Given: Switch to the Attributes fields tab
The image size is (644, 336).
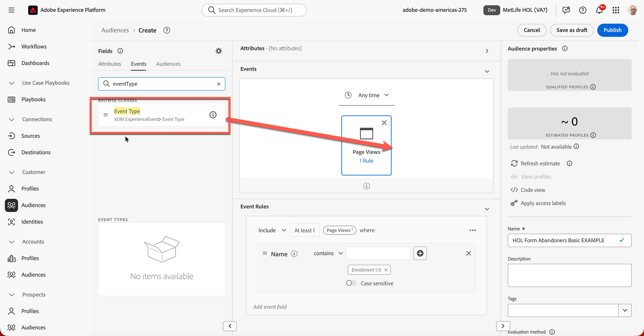Looking at the screenshot, I should point(109,64).
